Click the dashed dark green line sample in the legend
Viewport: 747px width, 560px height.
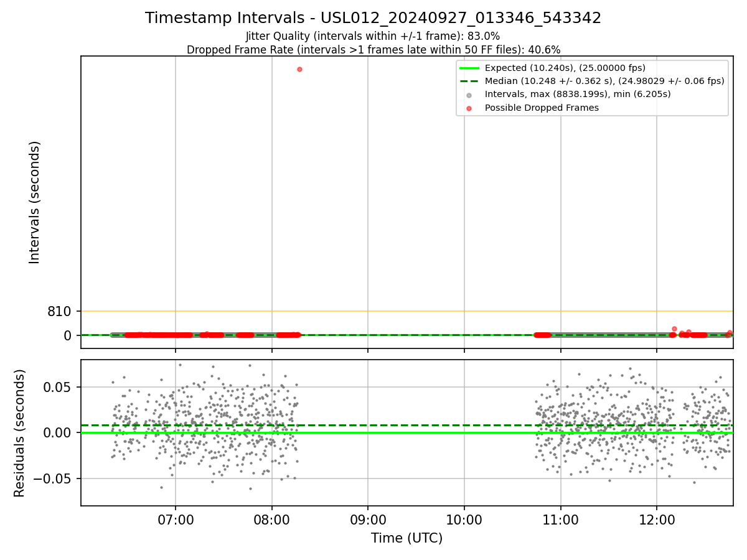coord(469,81)
